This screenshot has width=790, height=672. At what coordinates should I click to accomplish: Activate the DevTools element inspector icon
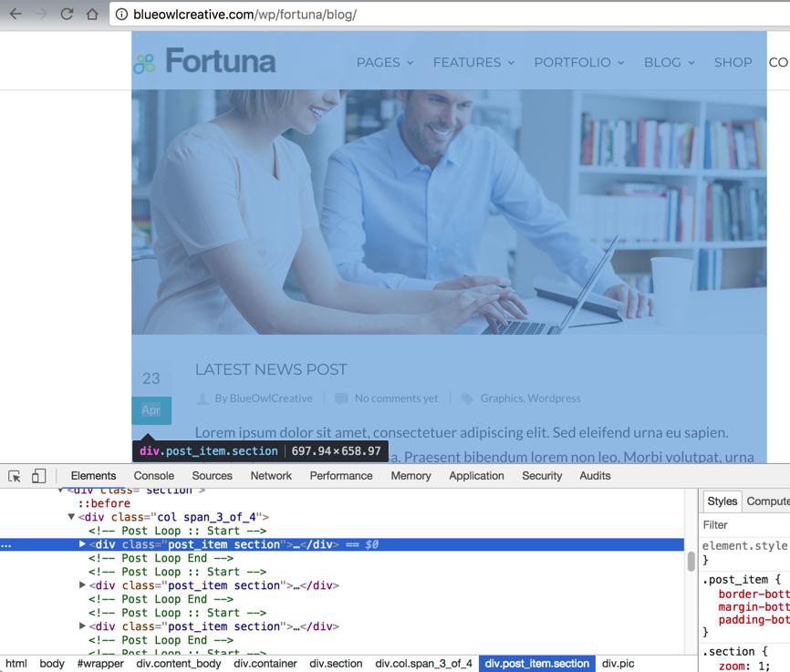14,476
